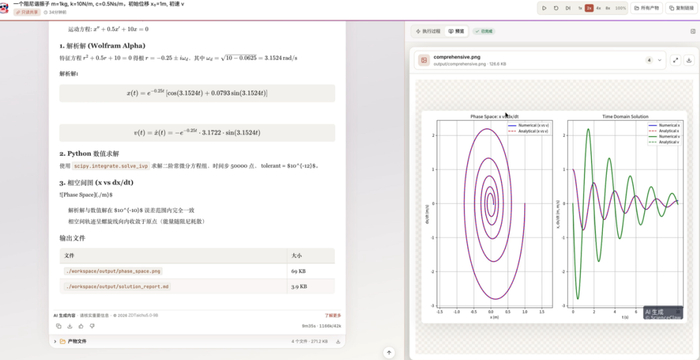Set playback speed to 8x
Image resolution: width=700 pixels, height=360 pixels.
pos(608,8)
